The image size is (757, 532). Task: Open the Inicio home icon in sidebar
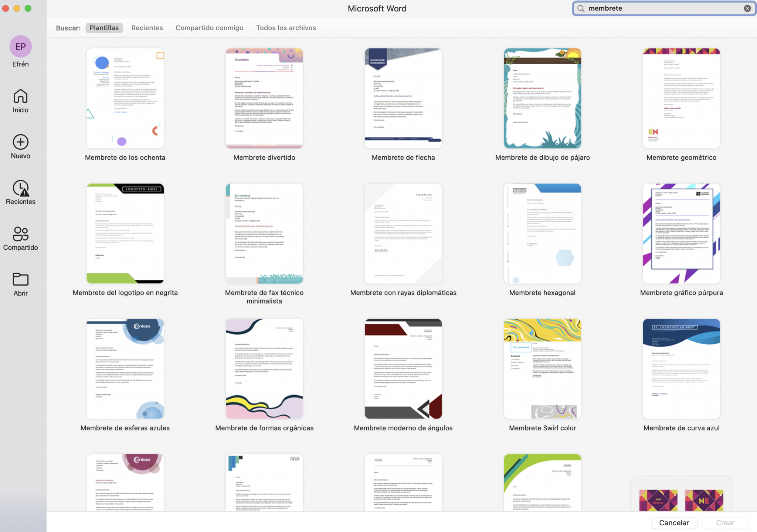pyautogui.click(x=20, y=96)
